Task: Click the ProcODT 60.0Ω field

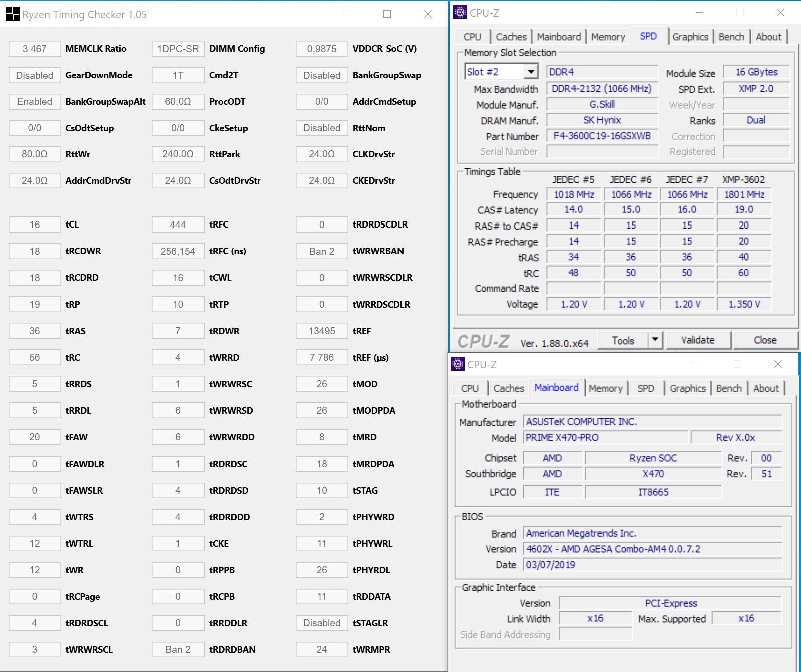Action: point(178,102)
